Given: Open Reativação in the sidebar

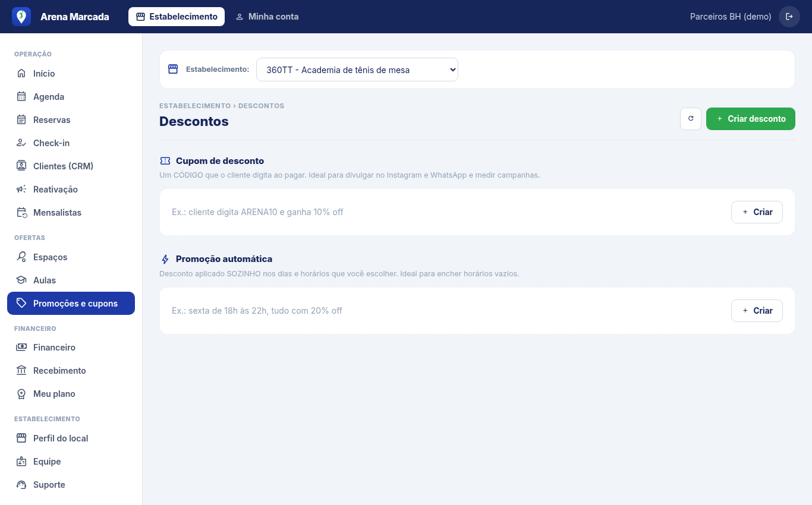Looking at the screenshot, I should [71, 190].
